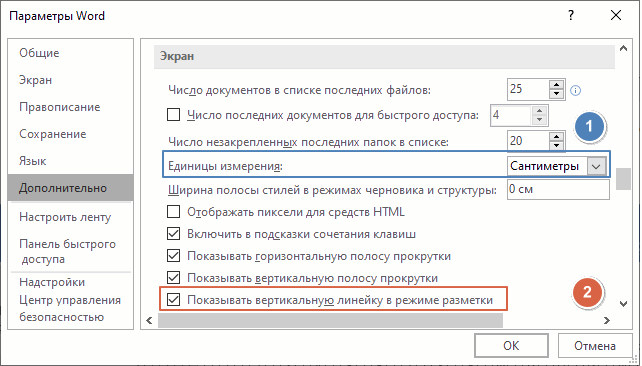Click the Отмена button
Screen dimensions: 642x366
[x=595, y=346]
